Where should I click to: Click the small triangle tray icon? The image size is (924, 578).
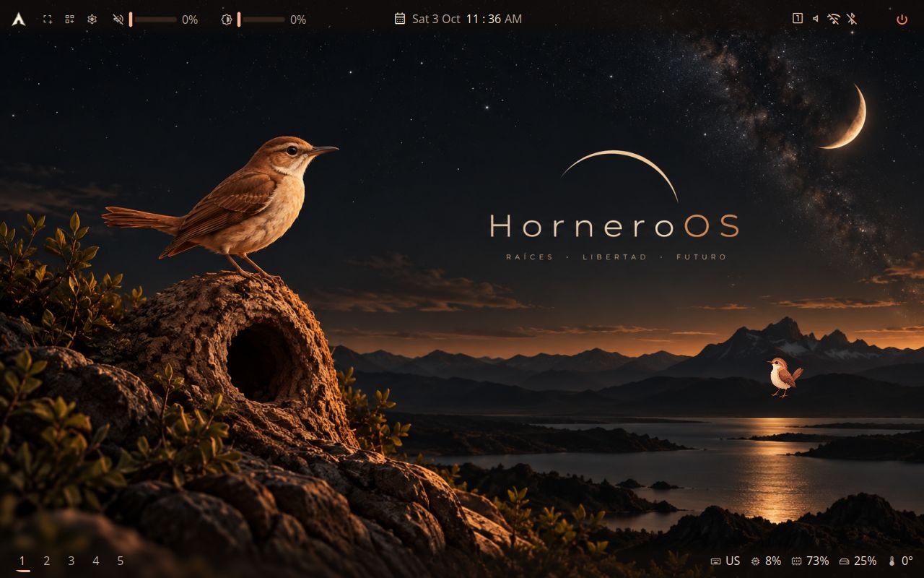[816, 19]
